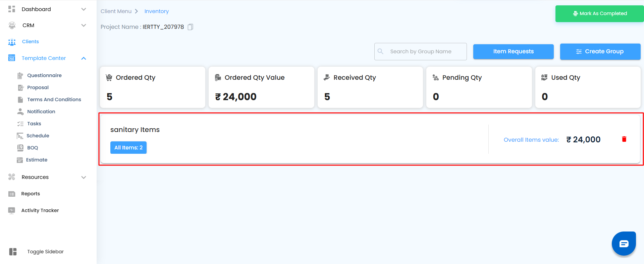Click the All Items: 2 badge
This screenshot has width=644, height=264.
(x=128, y=148)
